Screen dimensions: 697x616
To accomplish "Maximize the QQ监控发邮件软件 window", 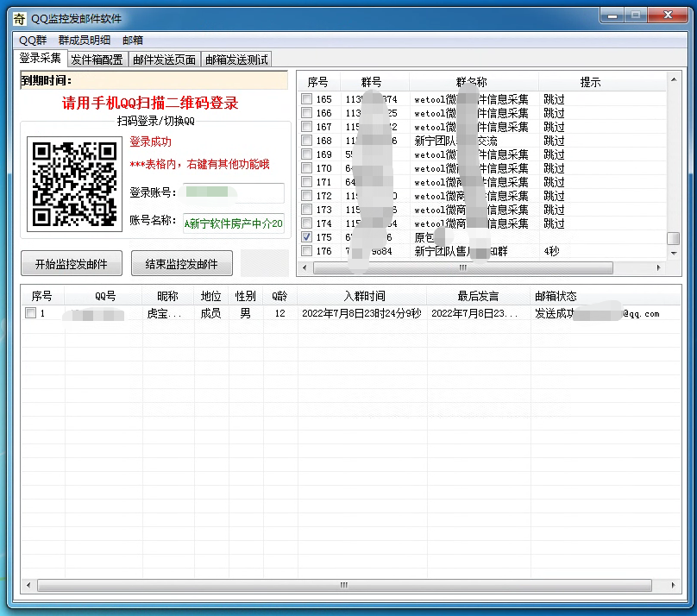I will pyautogui.click(x=636, y=16).
